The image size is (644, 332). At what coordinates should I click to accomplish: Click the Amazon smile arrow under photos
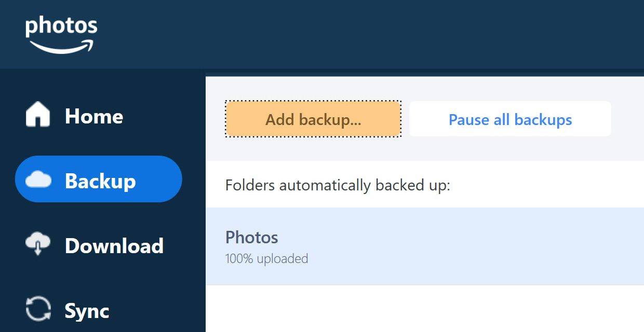point(62,47)
